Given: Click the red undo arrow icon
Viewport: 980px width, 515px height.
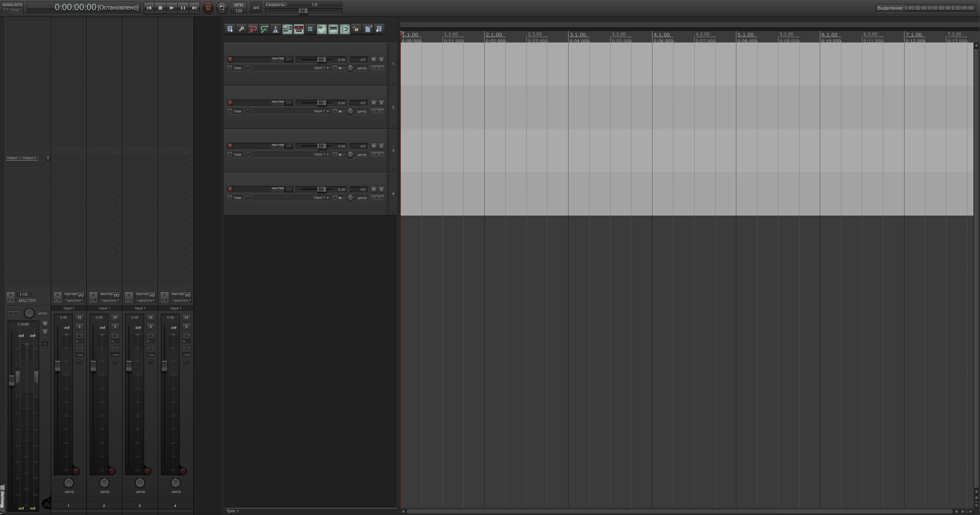Looking at the screenshot, I should click(x=253, y=29).
